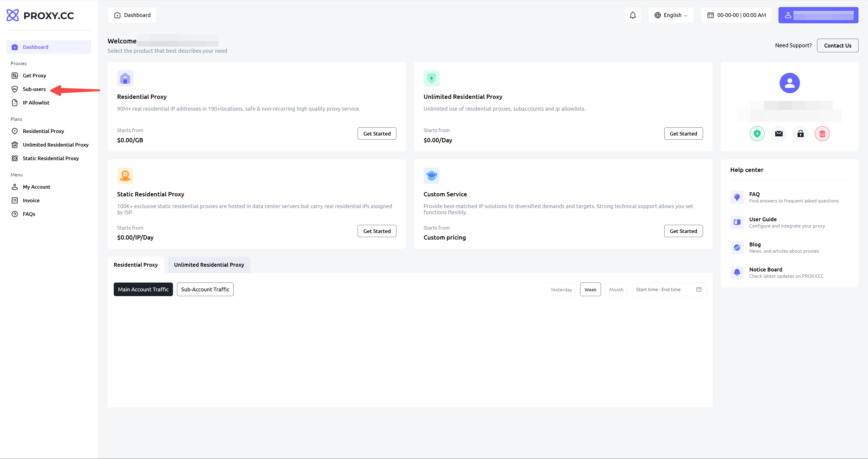Filter traffic by Week
This screenshot has height=459, width=868.
590,289
